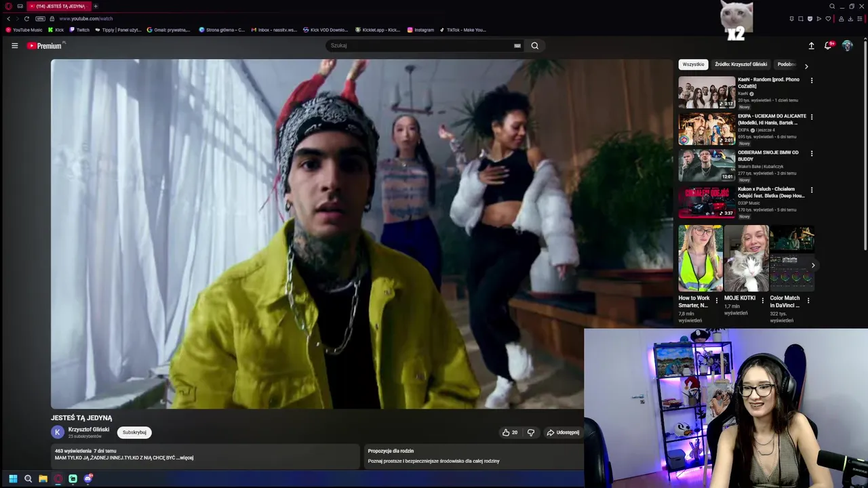Screen dimensions: 868x488
Task: Open EKIPA Uciekam do Alicante thumbnail
Action: pyautogui.click(x=707, y=129)
